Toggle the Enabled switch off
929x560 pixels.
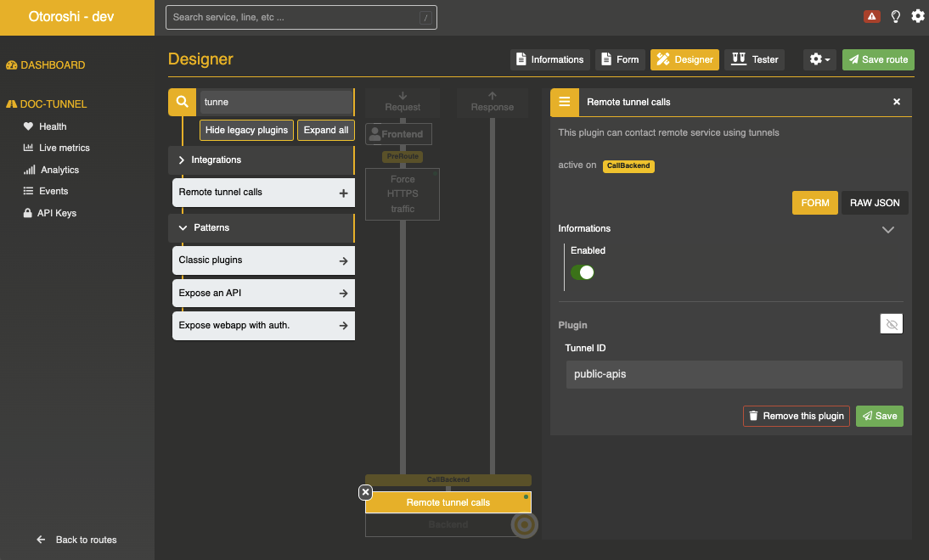click(x=582, y=272)
